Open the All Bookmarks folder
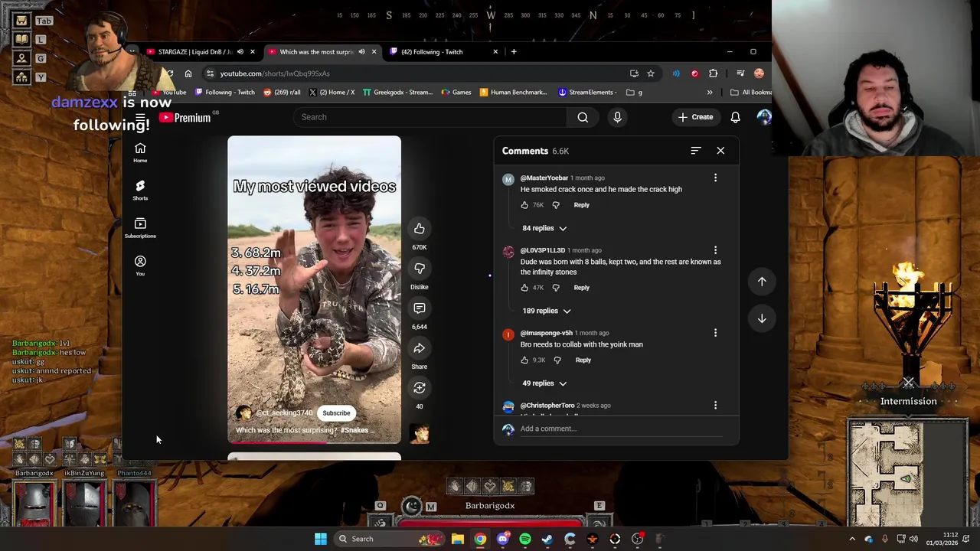The width and height of the screenshot is (980, 551). coord(750,93)
